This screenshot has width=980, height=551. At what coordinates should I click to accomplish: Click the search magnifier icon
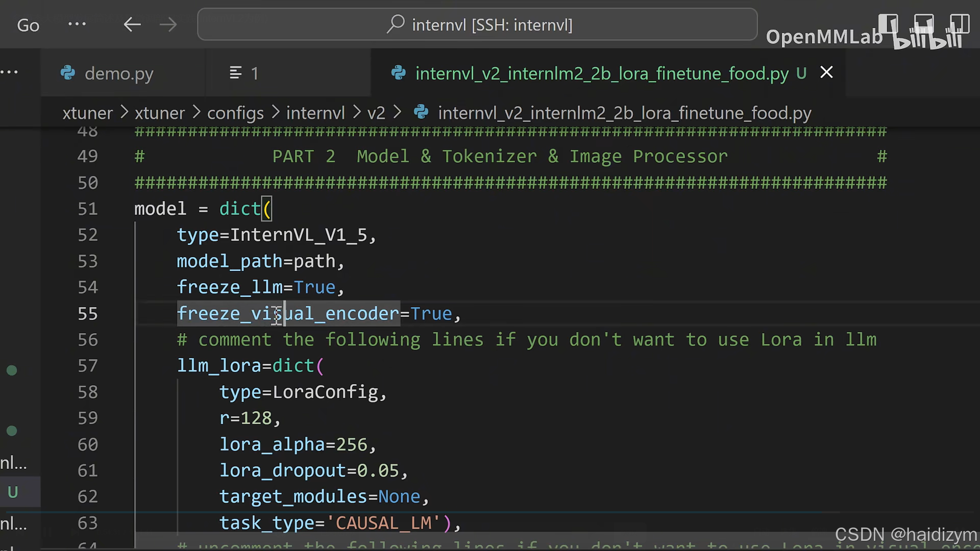(396, 24)
